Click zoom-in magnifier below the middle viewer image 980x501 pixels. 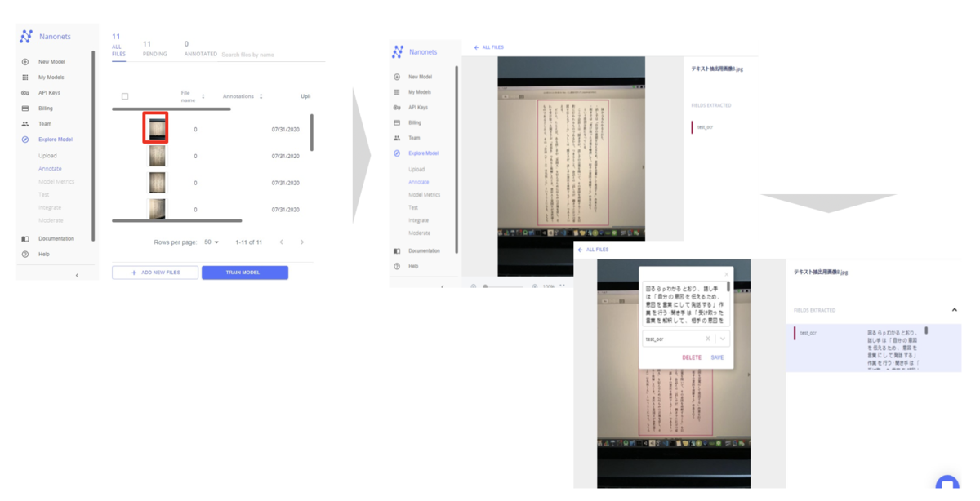(x=535, y=286)
